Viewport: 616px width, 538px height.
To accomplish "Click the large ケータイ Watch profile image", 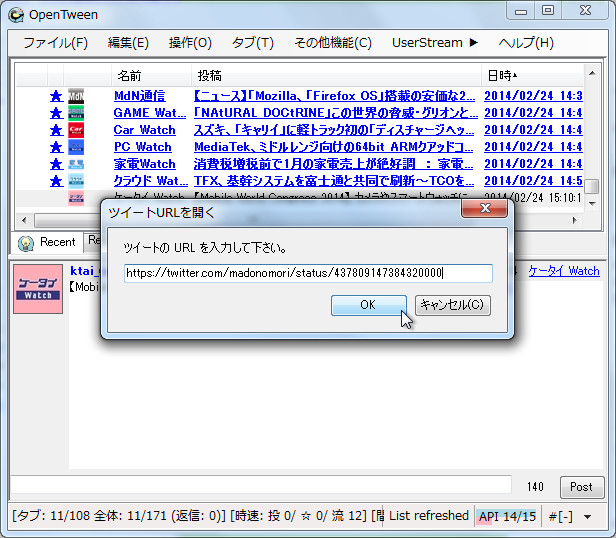I will (x=38, y=289).
